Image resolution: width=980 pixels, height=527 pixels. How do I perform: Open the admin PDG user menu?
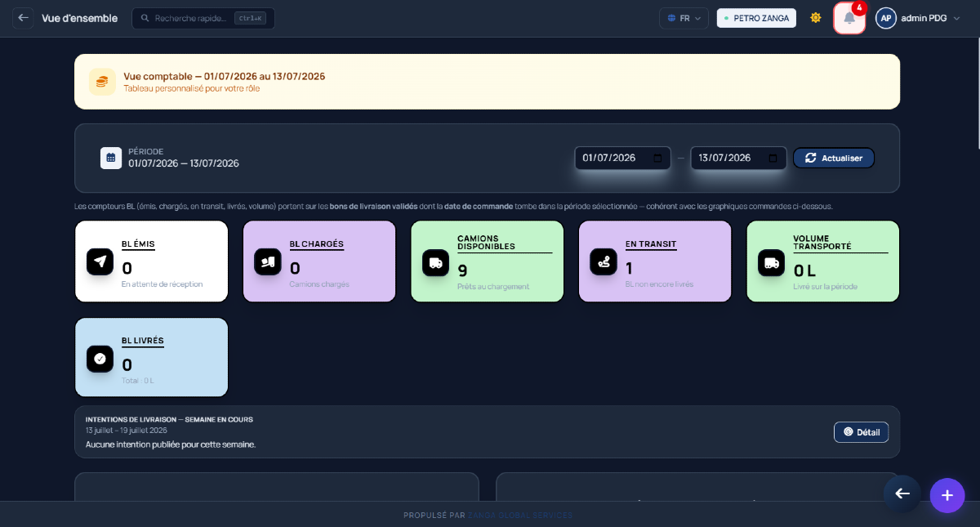pyautogui.click(x=919, y=18)
